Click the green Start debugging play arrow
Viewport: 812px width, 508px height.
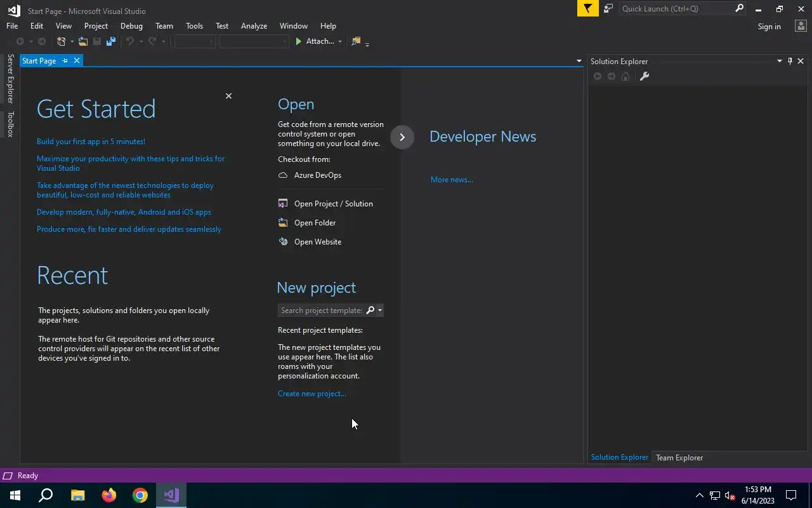(298, 41)
